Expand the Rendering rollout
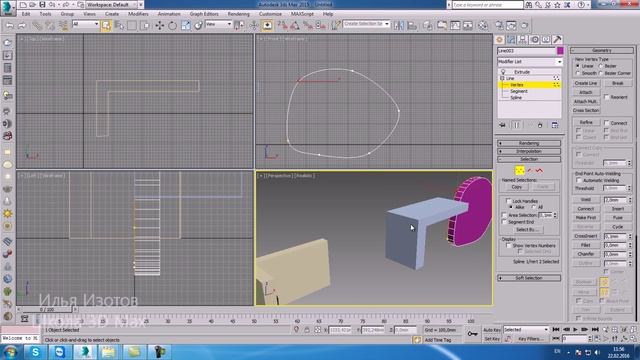The height and width of the screenshot is (360, 640). coord(529,143)
